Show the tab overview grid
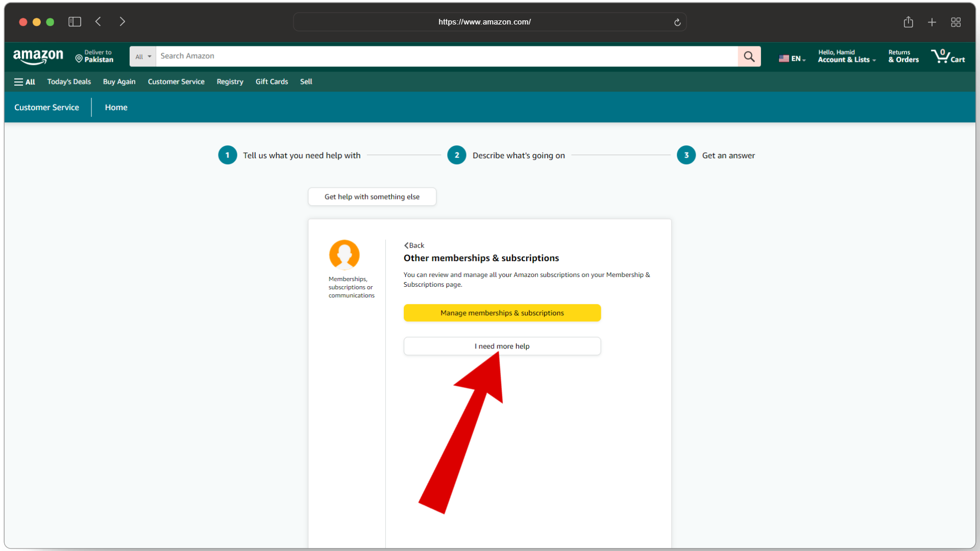This screenshot has width=980, height=551. [955, 22]
